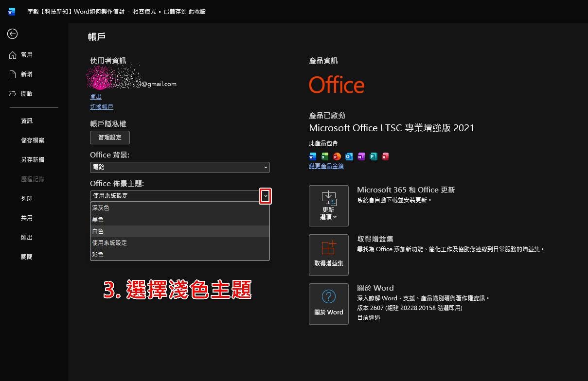Click the Word app icon in title bar

(x=12, y=11)
